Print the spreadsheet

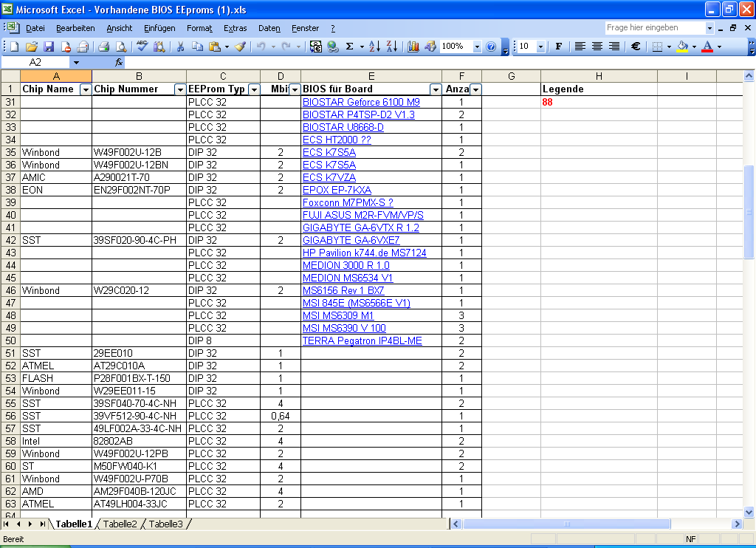(x=103, y=47)
